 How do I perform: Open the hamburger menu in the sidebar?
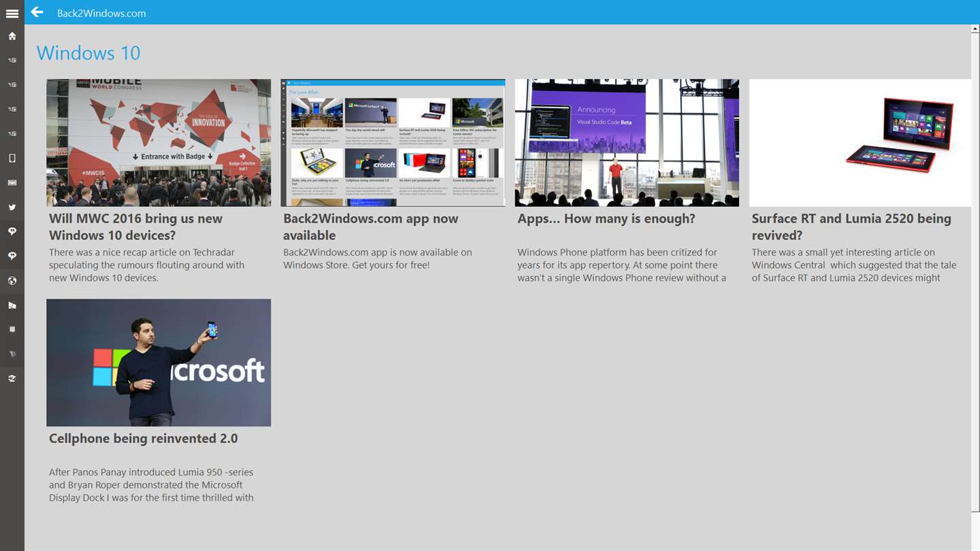tap(12, 13)
